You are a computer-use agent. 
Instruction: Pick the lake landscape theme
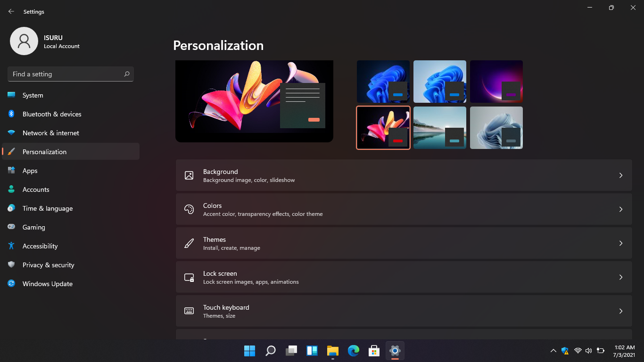(440, 128)
